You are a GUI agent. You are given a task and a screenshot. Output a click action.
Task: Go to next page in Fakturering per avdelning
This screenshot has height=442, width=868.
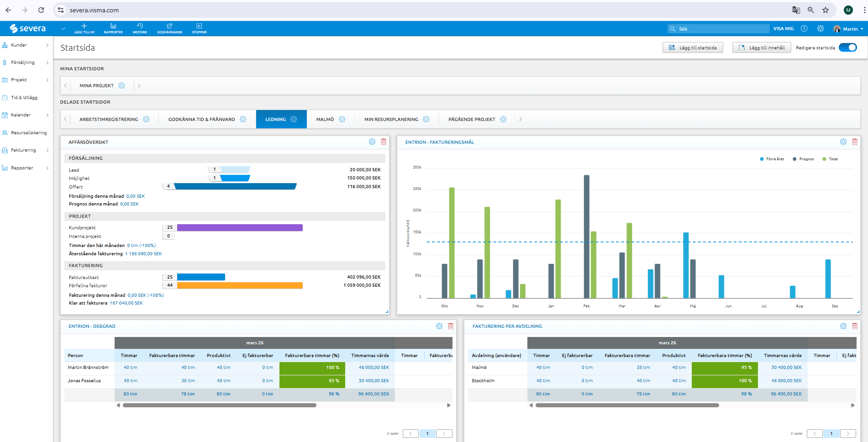pyautogui.click(x=848, y=433)
